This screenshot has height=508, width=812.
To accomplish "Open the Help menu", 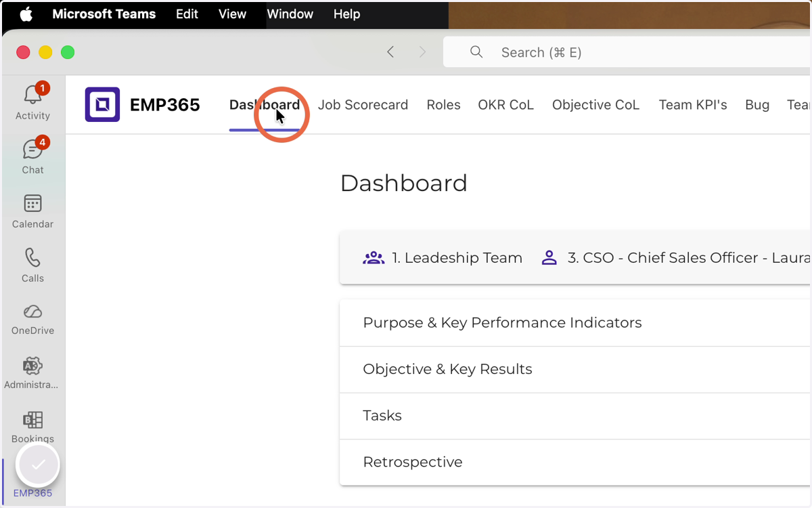I will [346, 14].
